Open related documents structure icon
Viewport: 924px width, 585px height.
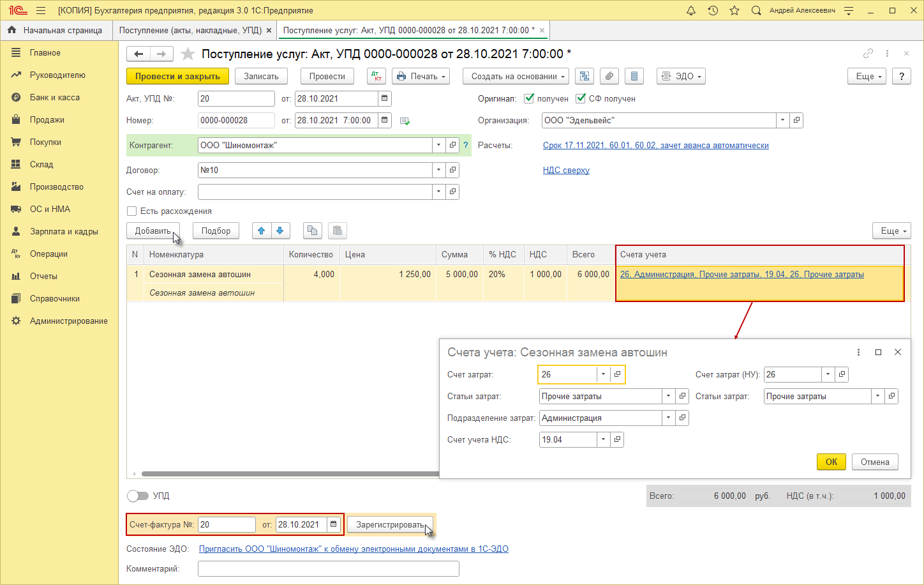584,76
